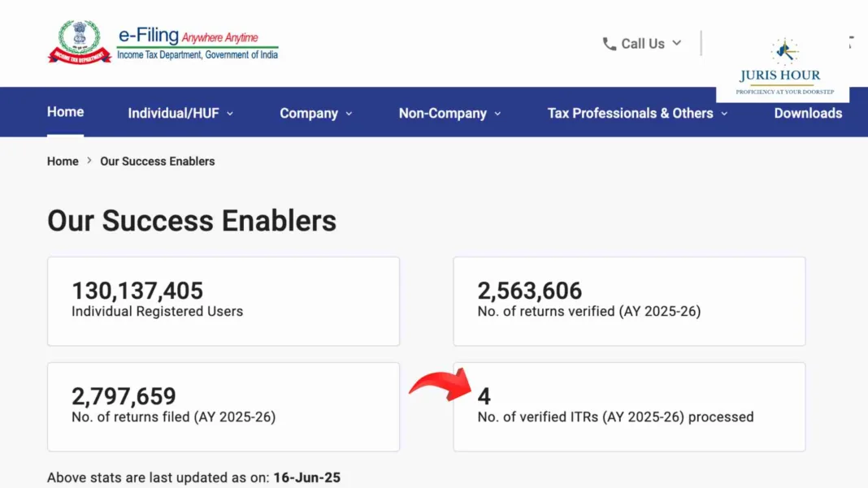868x488 pixels.
Task: Click the breadcrumb arrow after Home
Action: coord(88,161)
